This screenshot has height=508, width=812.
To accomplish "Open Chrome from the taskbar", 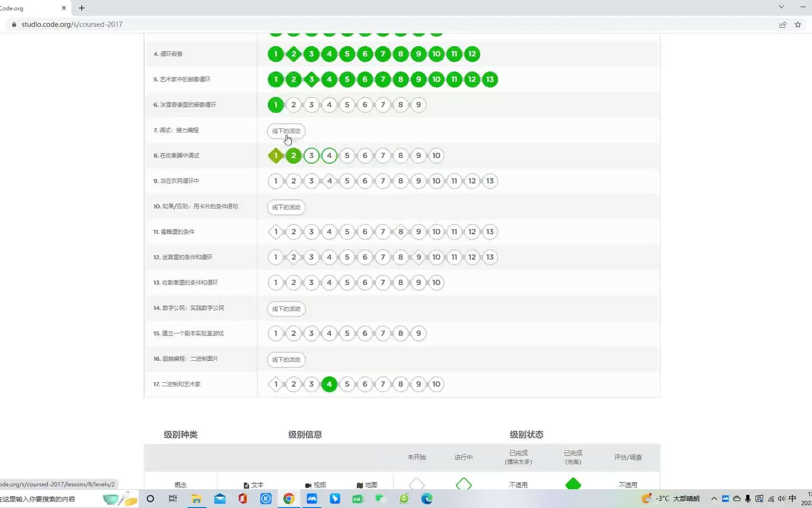I will (289, 499).
